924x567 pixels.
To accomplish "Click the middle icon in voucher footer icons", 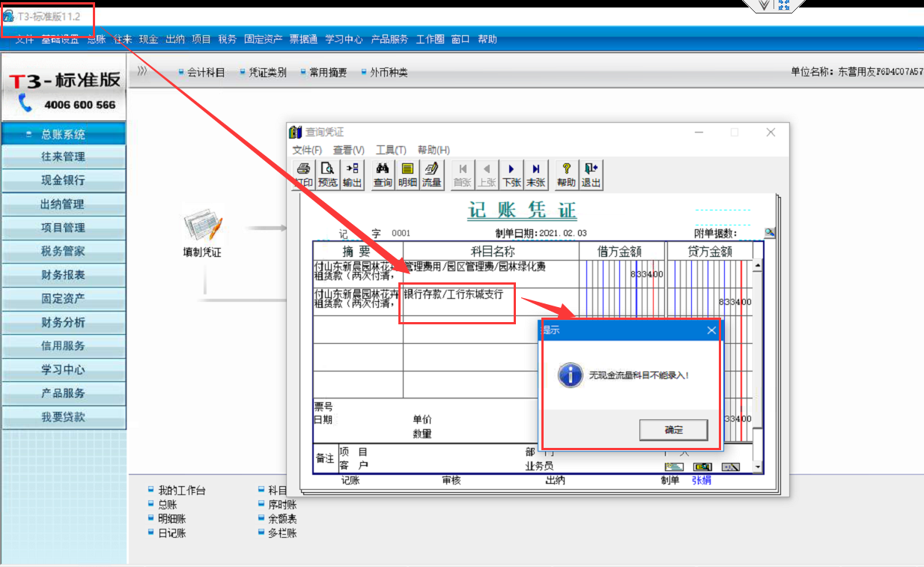I will point(702,467).
